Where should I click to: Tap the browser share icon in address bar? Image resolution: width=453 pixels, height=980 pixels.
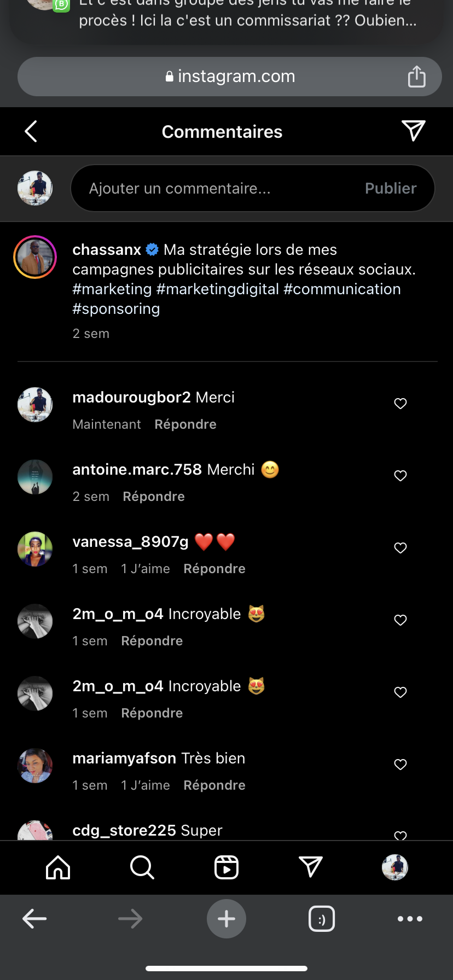click(416, 77)
